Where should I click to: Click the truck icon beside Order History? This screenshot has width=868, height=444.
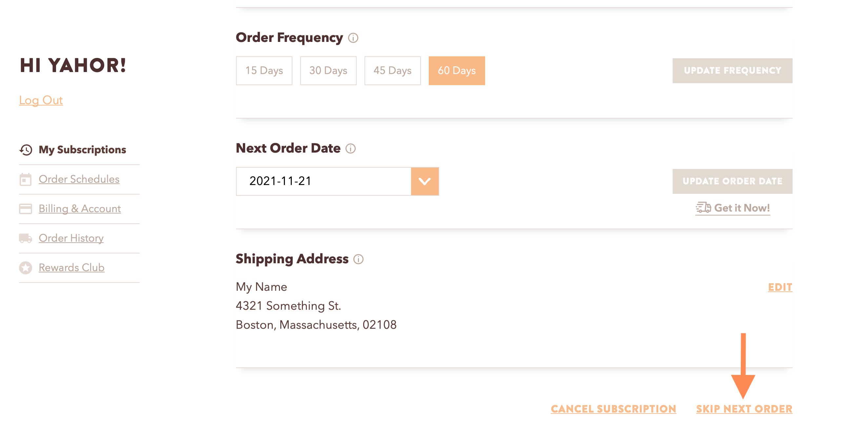(25, 238)
